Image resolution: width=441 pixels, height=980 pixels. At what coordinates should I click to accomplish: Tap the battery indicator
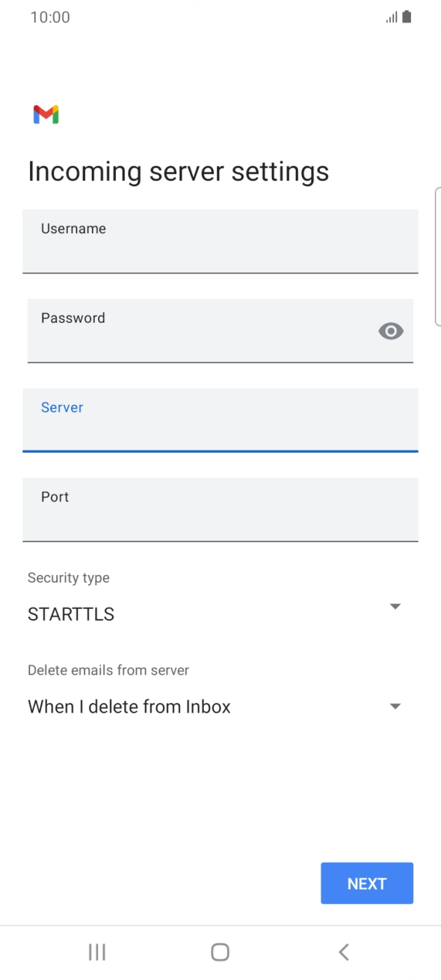(408, 16)
